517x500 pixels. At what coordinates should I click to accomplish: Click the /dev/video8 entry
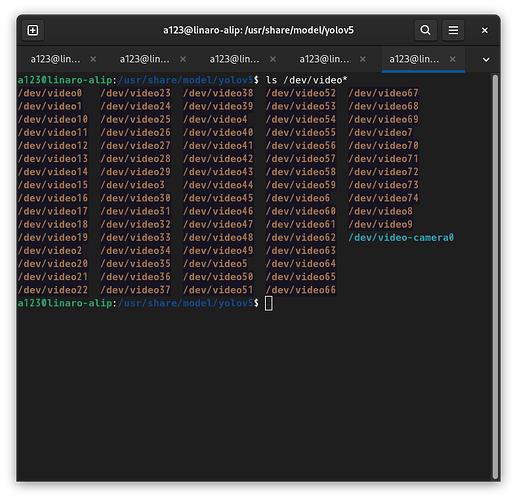(381, 211)
